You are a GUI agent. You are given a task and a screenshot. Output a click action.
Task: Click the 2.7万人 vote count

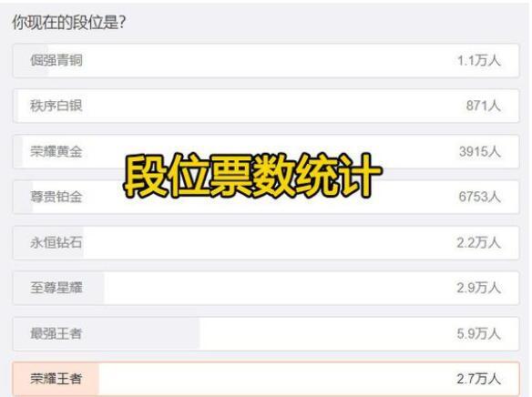click(x=478, y=379)
